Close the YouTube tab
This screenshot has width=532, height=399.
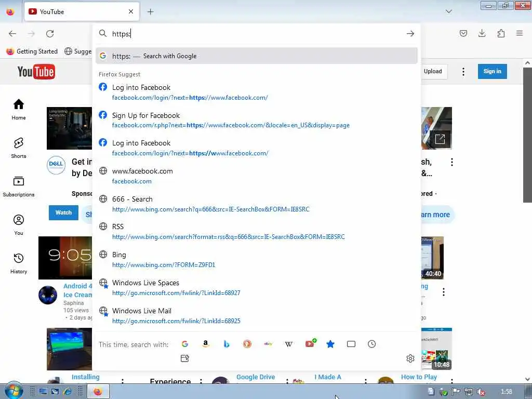131,11
